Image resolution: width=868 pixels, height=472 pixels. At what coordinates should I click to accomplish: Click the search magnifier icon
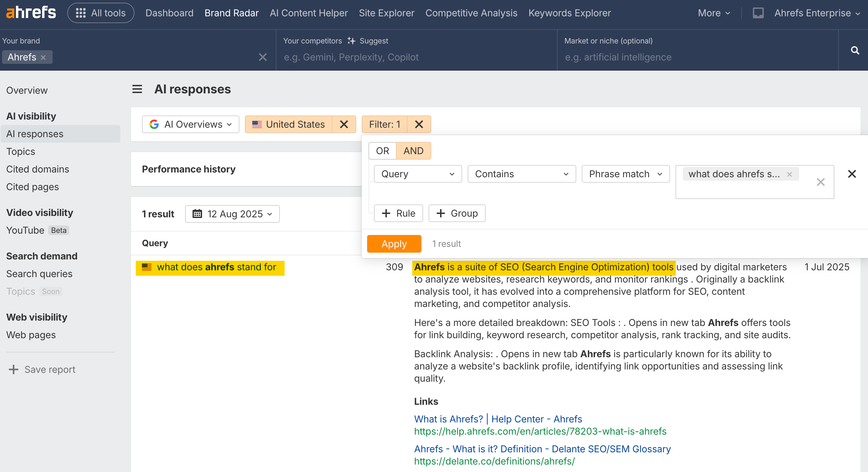point(855,51)
